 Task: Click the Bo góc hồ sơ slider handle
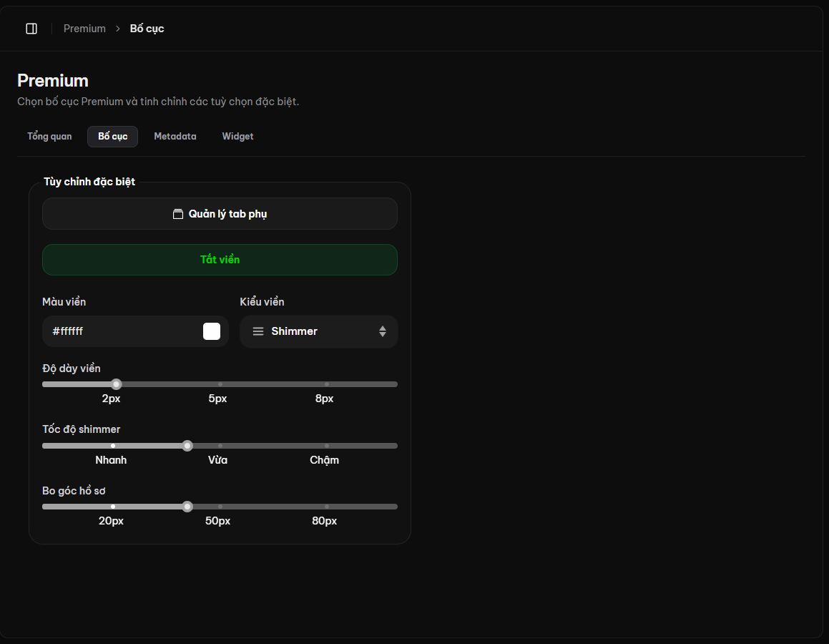[x=187, y=507]
